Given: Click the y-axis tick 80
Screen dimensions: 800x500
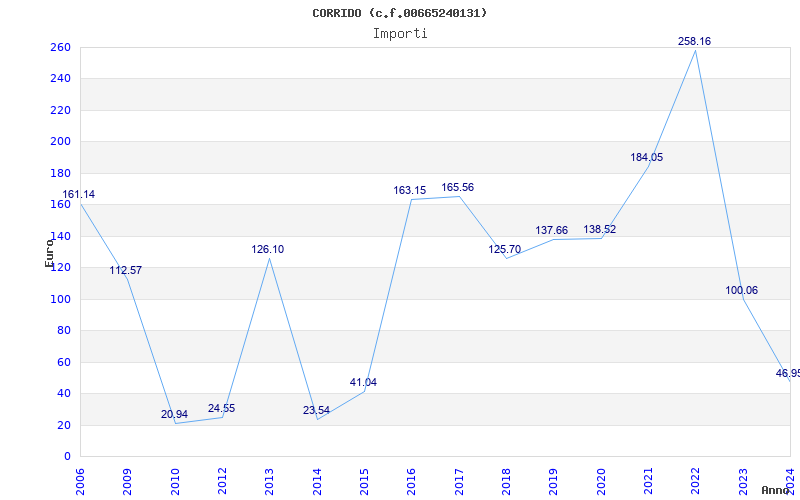Looking at the screenshot, I should 64,331.
